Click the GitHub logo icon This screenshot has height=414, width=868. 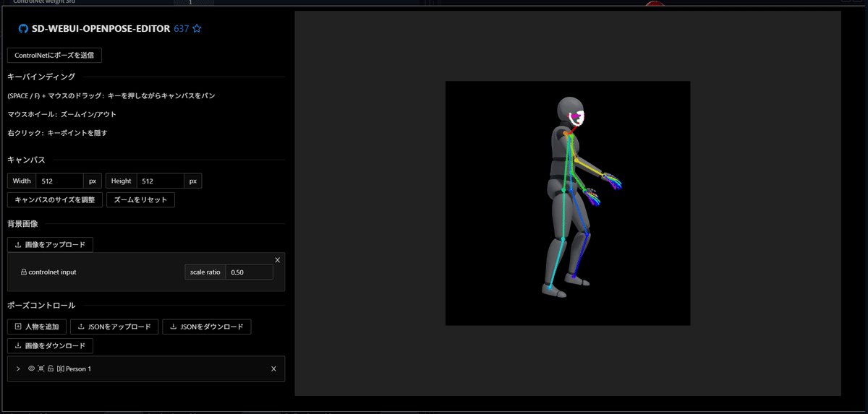pyautogui.click(x=23, y=29)
